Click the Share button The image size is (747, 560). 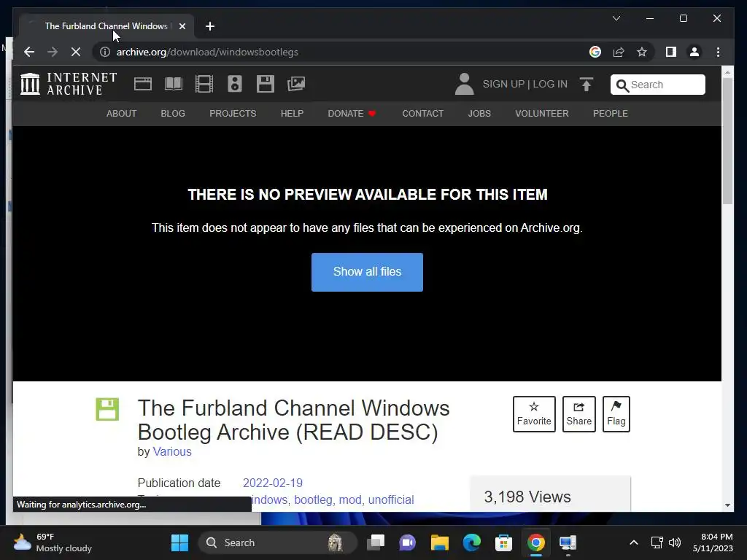tap(578, 414)
